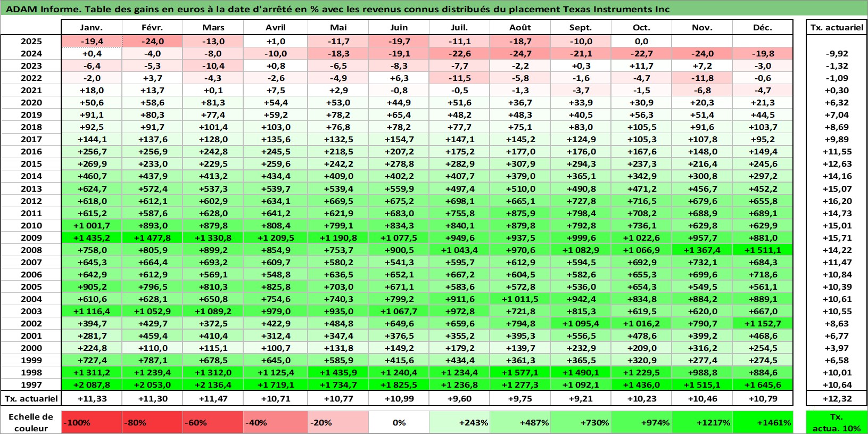Click cell +81,3 for March 2020

point(213,102)
